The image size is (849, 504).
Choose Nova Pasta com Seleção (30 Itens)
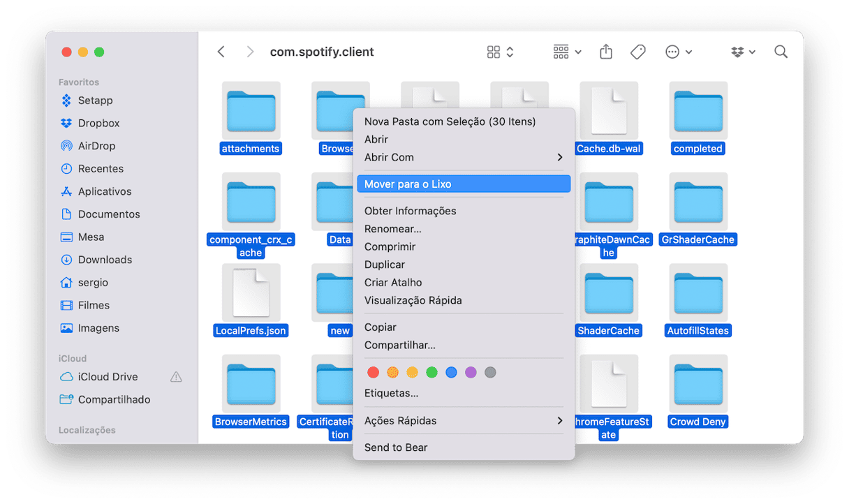coord(464,121)
